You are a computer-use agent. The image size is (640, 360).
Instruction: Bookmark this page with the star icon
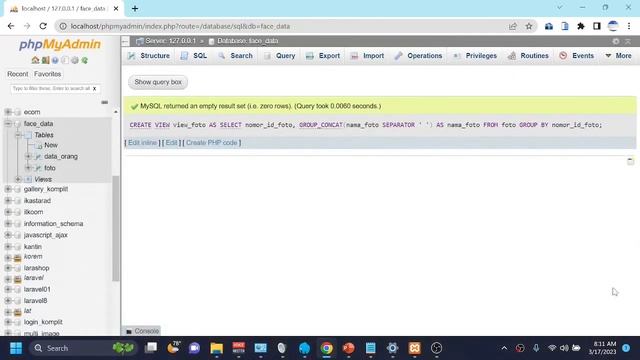pyautogui.click(x=529, y=26)
